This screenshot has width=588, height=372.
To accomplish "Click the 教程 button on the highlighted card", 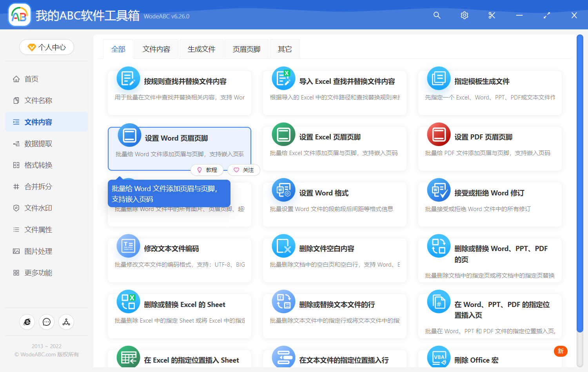I will coord(207,170).
